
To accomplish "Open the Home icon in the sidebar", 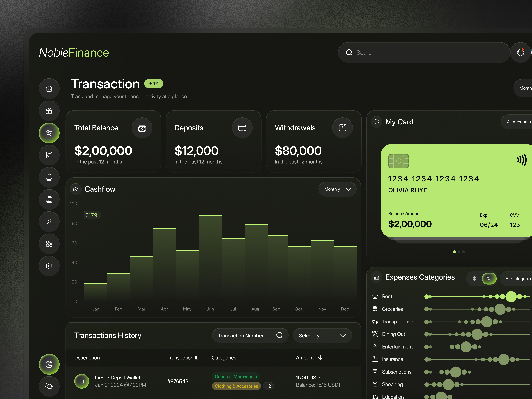I will [49, 89].
